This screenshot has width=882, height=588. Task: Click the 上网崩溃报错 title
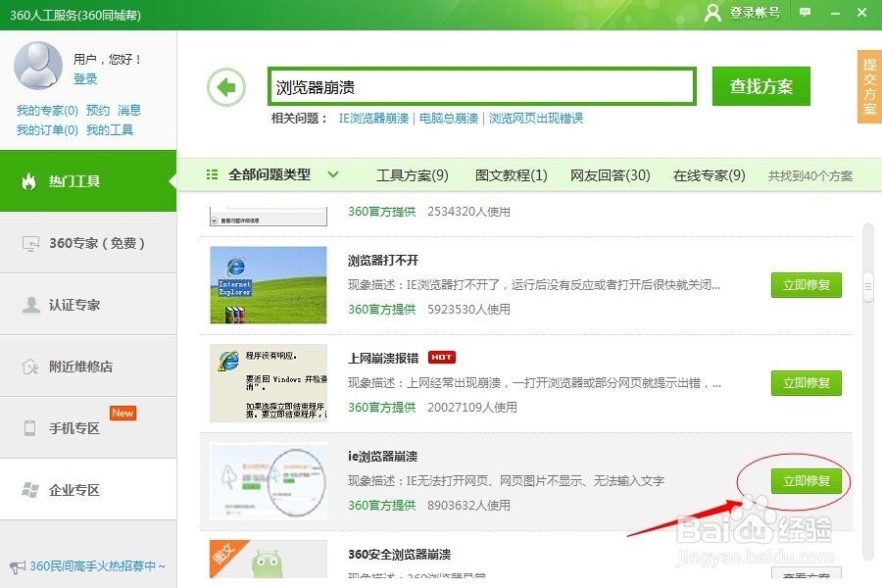(x=383, y=358)
